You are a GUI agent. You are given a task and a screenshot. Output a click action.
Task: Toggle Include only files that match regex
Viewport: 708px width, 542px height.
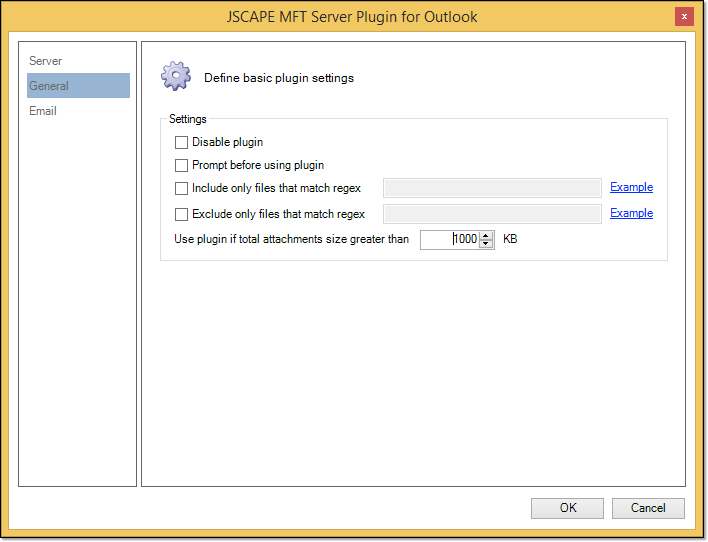181,188
